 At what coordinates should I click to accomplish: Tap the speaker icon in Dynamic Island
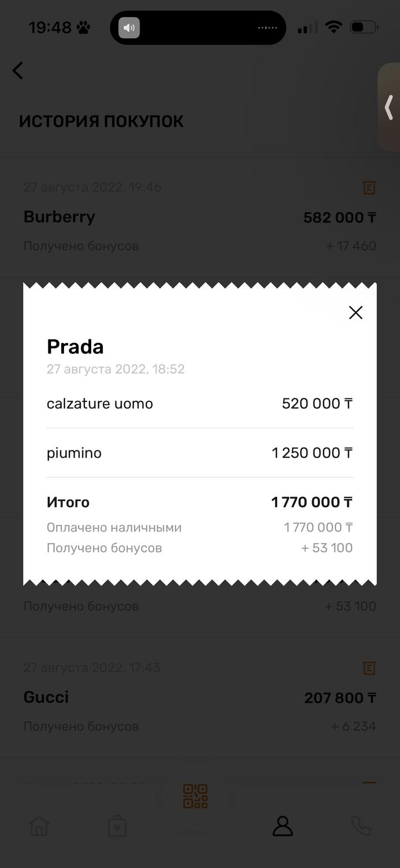[x=129, y=28]
